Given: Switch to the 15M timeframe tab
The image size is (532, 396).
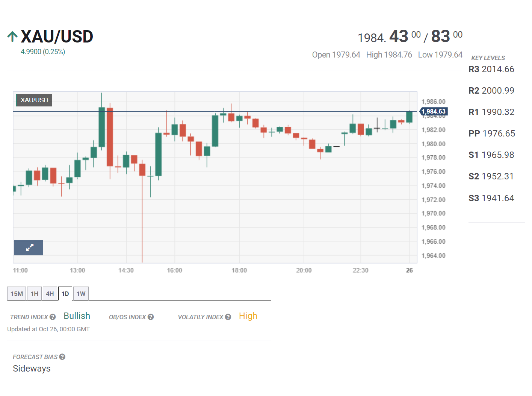Looking at the screenshot, I should tap(17, 293).
